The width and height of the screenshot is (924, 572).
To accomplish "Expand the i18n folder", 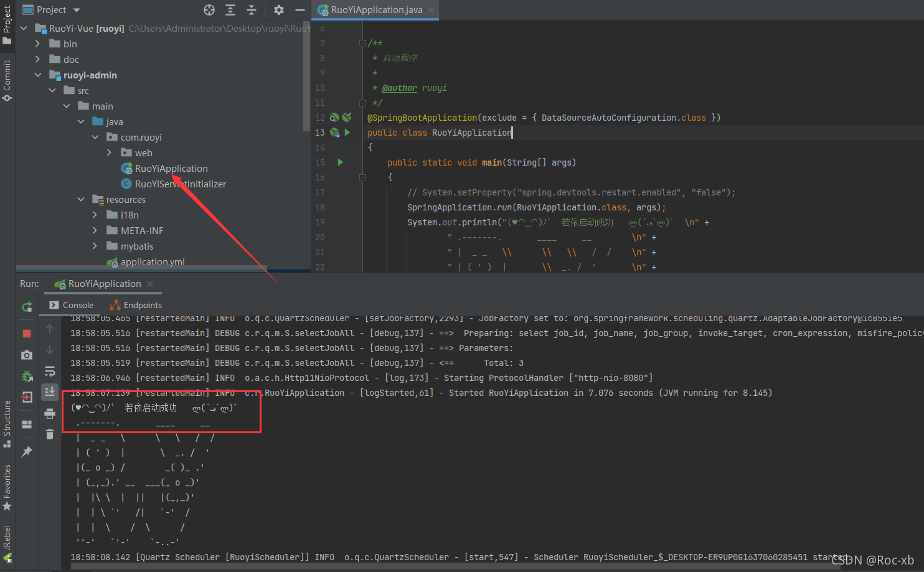I will coord(95,215).
